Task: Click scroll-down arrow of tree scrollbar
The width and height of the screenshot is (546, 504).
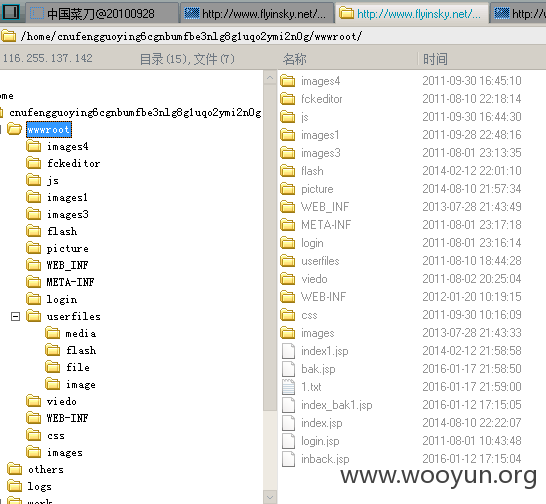Action: (x=270, y=497)
